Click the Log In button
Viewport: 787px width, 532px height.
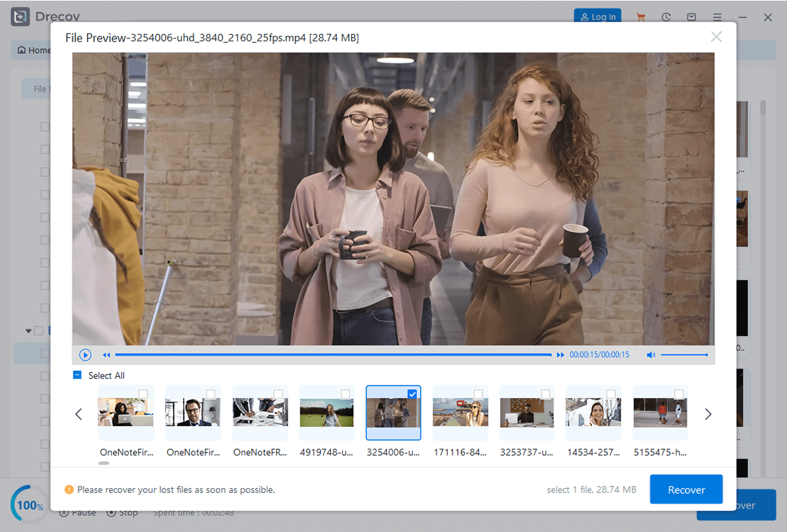(597, 16)
